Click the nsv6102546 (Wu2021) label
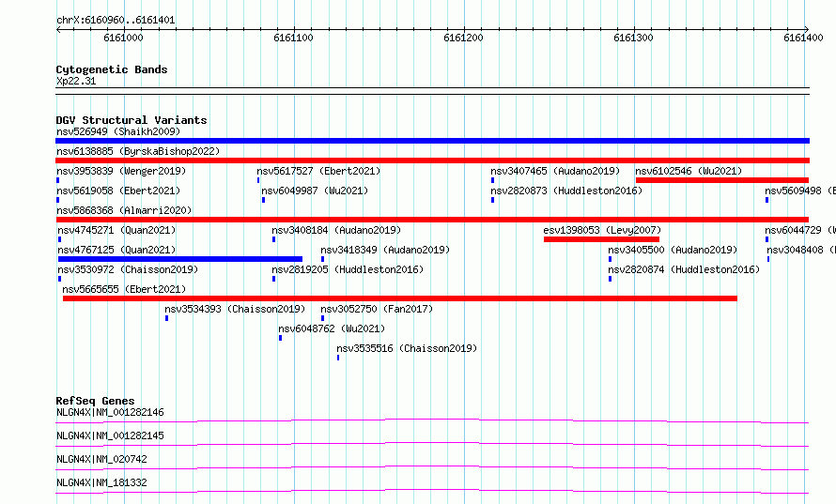This screenshot has height=504, width=836. (689, 171)
